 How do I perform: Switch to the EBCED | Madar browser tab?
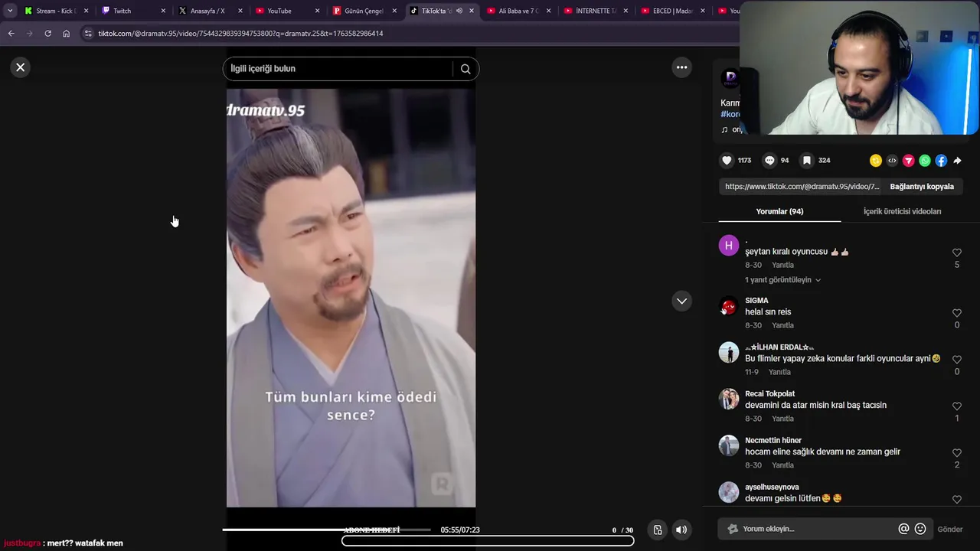tap(672, 11)
